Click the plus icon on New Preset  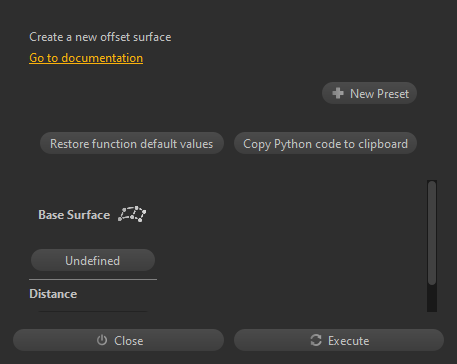click(x=338, y=93)
